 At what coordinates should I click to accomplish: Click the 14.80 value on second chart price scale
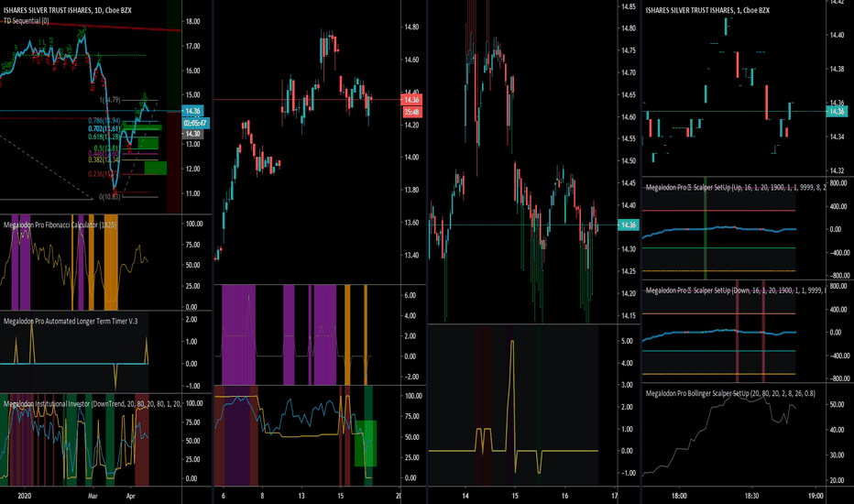point(411,27)
